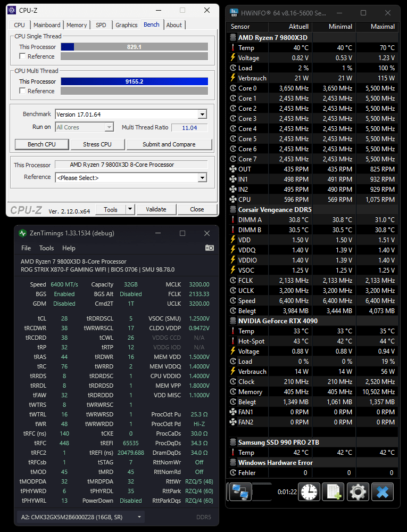Switch to the Memory tab in CPU-Z
This screenshot has width=407, height=532.
(x=77, y=25)
